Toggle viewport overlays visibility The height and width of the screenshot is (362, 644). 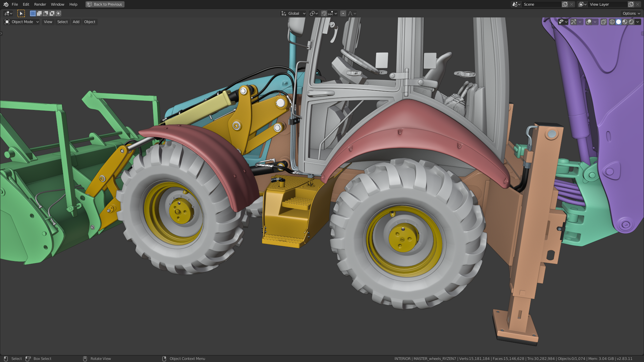click(x=589, y=22)
